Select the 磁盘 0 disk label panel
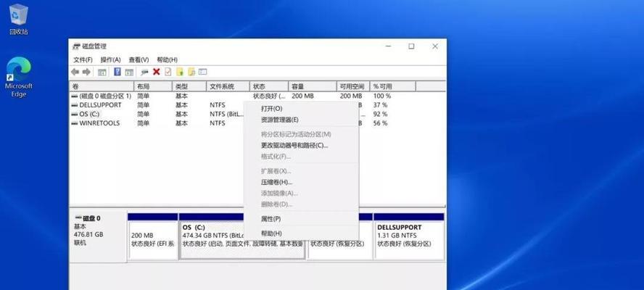 click(x=97, y=236)
